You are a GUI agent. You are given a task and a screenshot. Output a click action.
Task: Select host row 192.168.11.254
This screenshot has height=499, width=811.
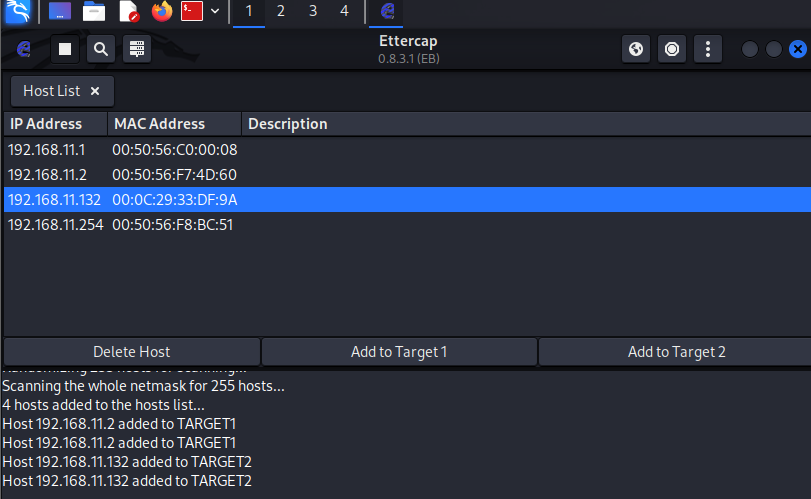(x=408, y=224)
